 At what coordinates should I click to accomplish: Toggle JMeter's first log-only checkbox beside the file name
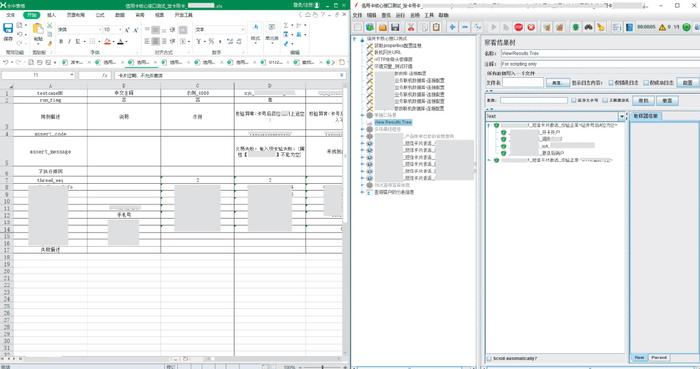(x=611, y=83)
